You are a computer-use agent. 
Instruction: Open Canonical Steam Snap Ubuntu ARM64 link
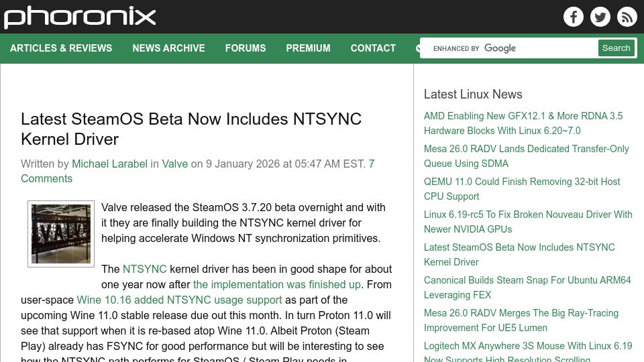point(527,288)
